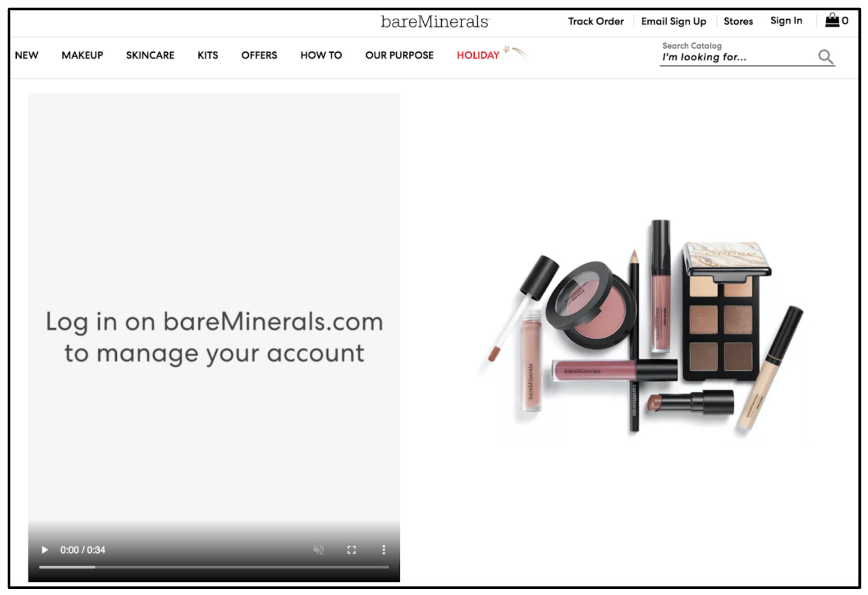The image size is (868, 595).
Task: Open the NEW menu item
Action: [26, 55]
